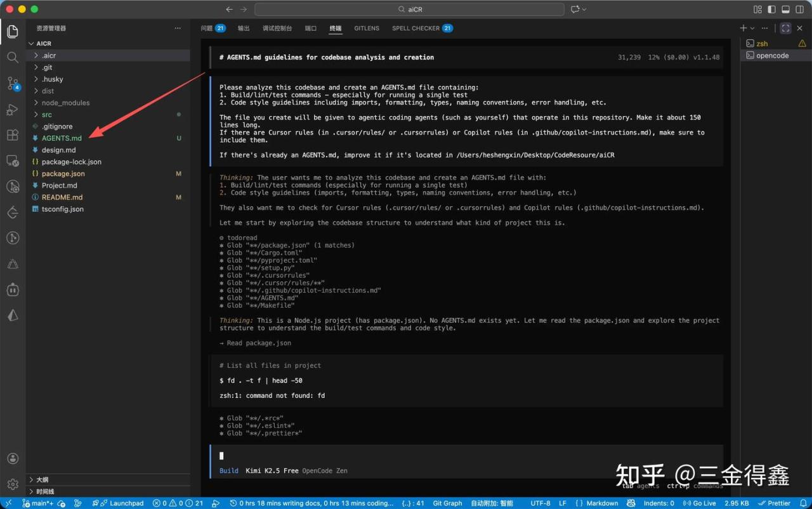Image resolution: width=812 pixels, height=509 pixels.
Task: Click the new terminal plus icon
Action: pos(743,28)
